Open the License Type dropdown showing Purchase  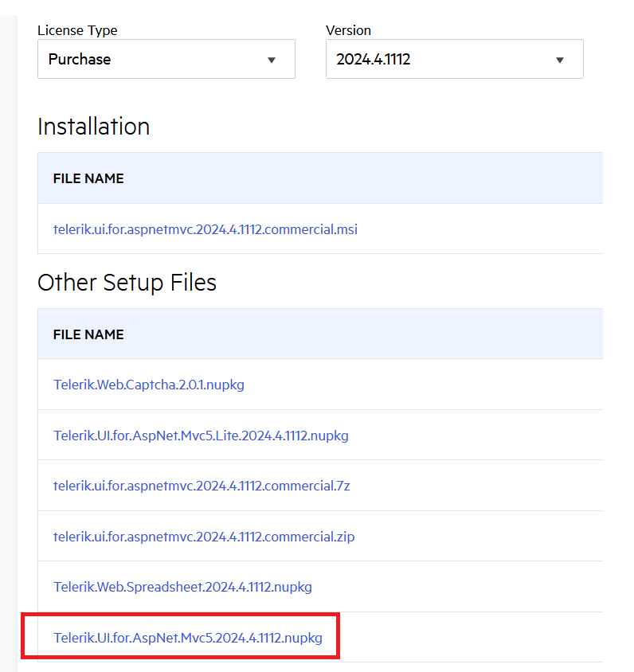click(x=166, y=59)
